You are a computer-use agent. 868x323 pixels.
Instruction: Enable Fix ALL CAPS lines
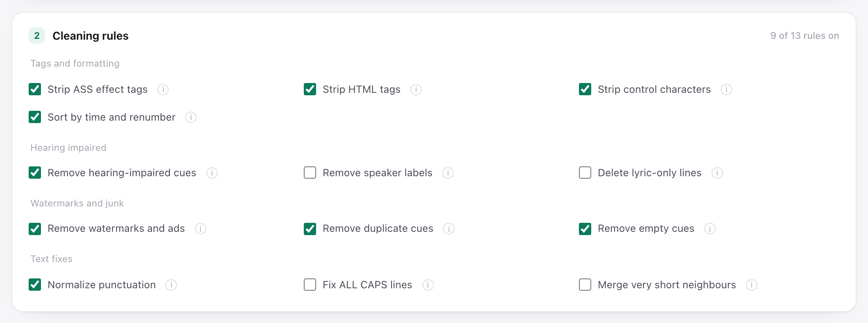click(310, 285)
